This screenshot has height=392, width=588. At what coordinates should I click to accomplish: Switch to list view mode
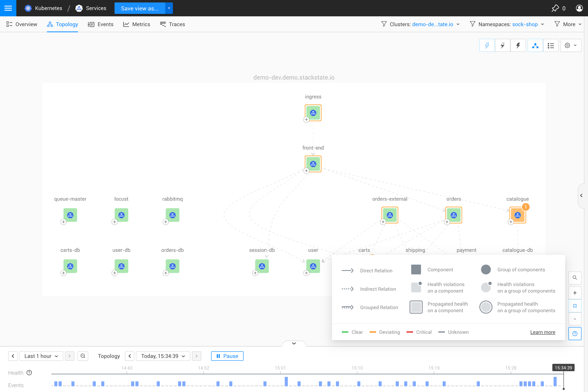tap(551, 46)
